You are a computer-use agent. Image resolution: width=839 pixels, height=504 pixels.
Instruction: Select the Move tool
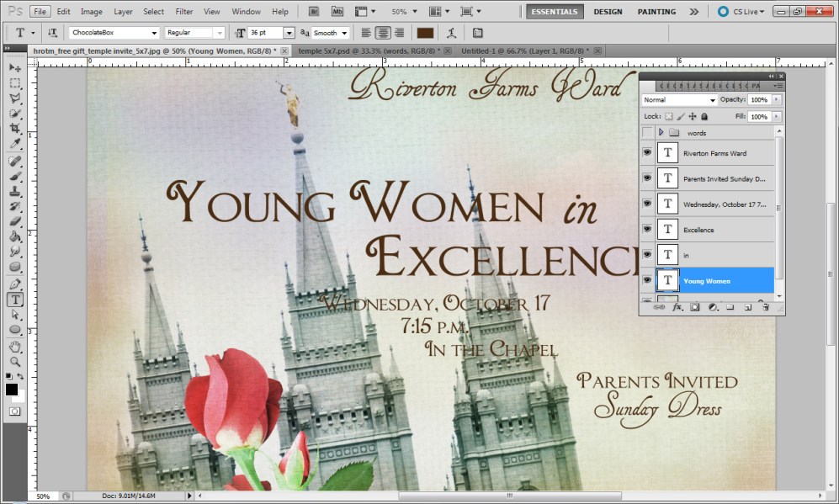pos(13,66)
